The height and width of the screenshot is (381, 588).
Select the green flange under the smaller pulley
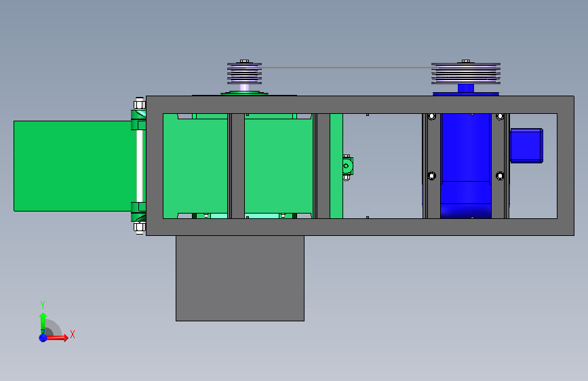[245, 93]
